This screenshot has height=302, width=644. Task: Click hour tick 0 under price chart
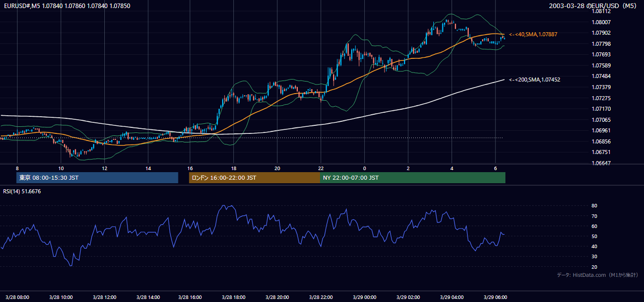(x=364, y=168)
